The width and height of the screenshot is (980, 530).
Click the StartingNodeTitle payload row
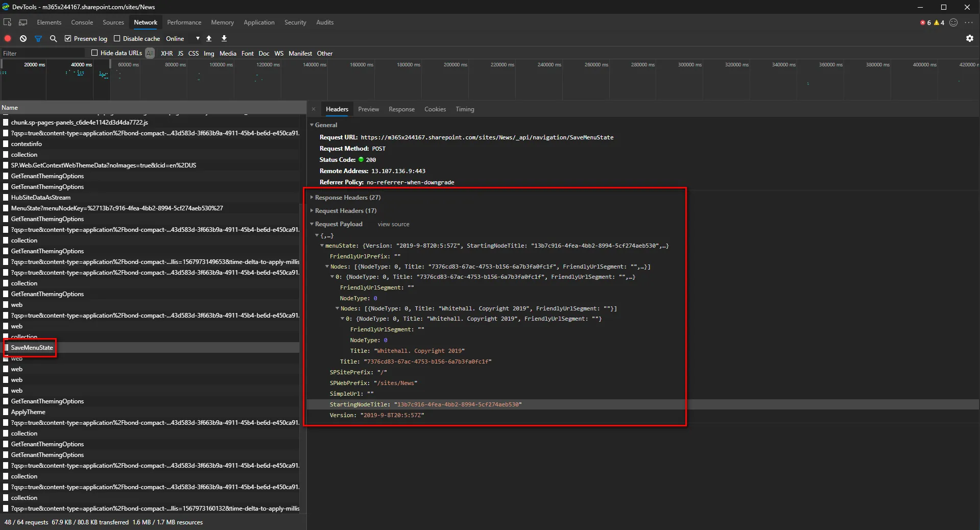pos(643,404)
